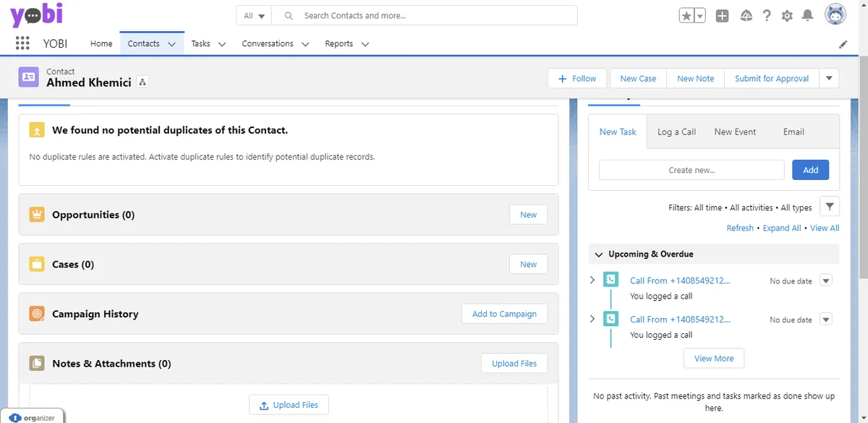Open the All search scope dropdown
Screen dimensions: 868x423
coord(254,15)
